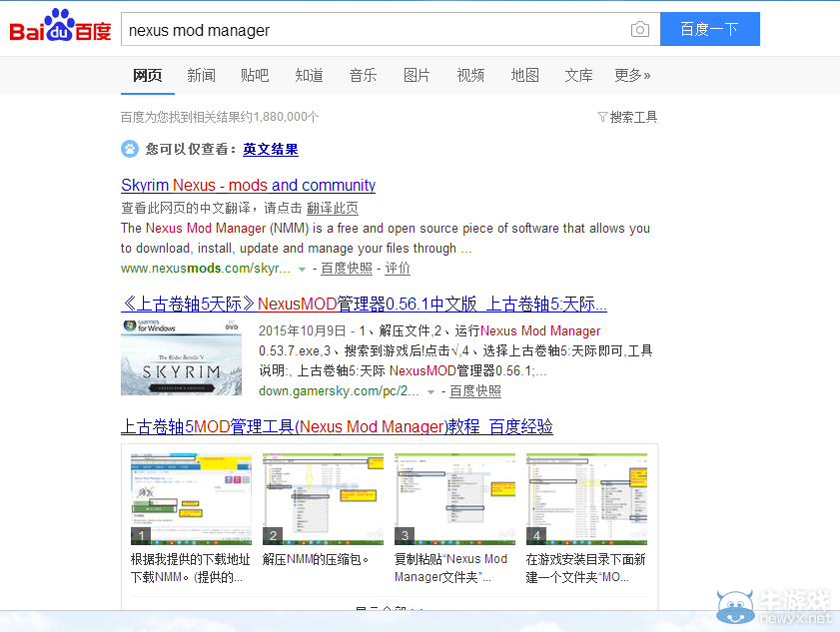The image size is (840, 632).
Task: Click the Baidu logo
Action: coord(60,26)
